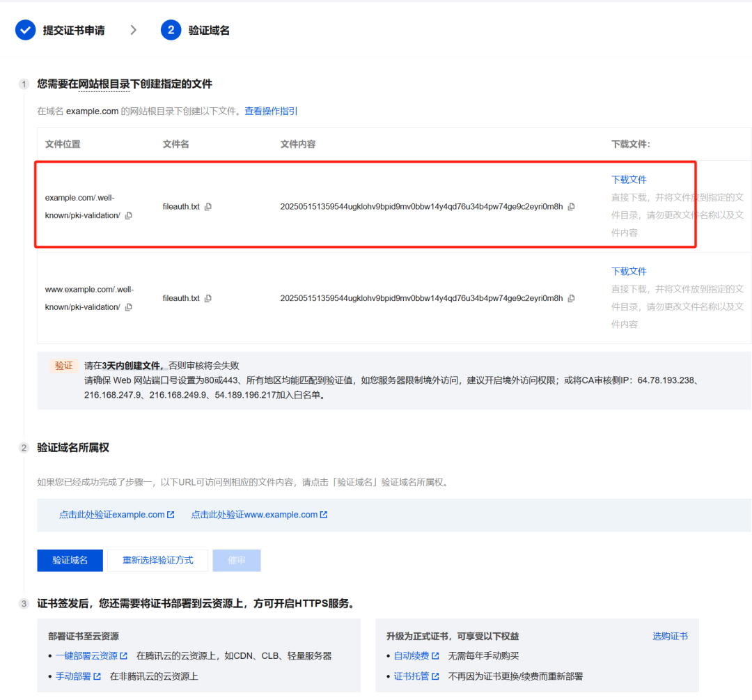This screenshot has width=752, height=700.
Task: Copy fileauth.txt name in second row
Action: (x=208, y=298)
